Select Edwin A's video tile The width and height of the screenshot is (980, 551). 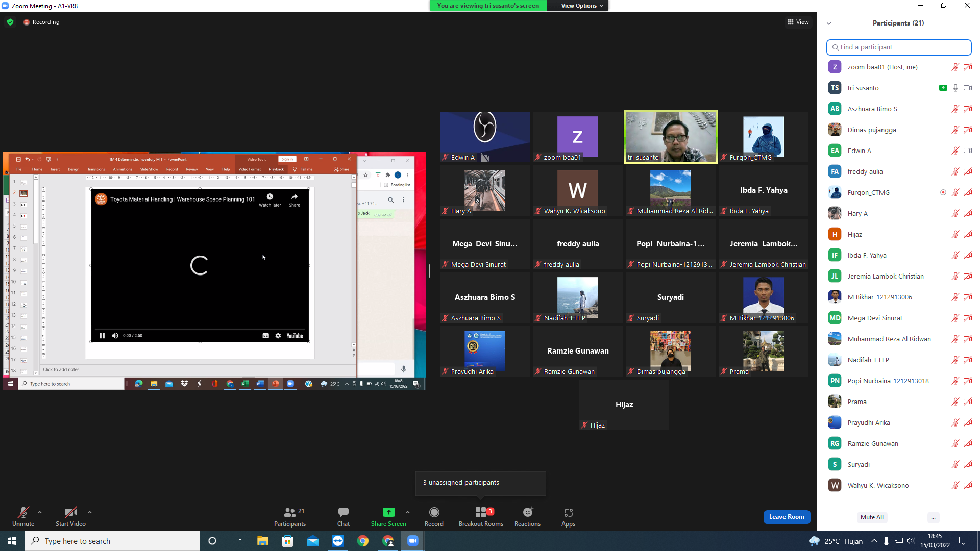pyautogui.click(x=485, y=137)
